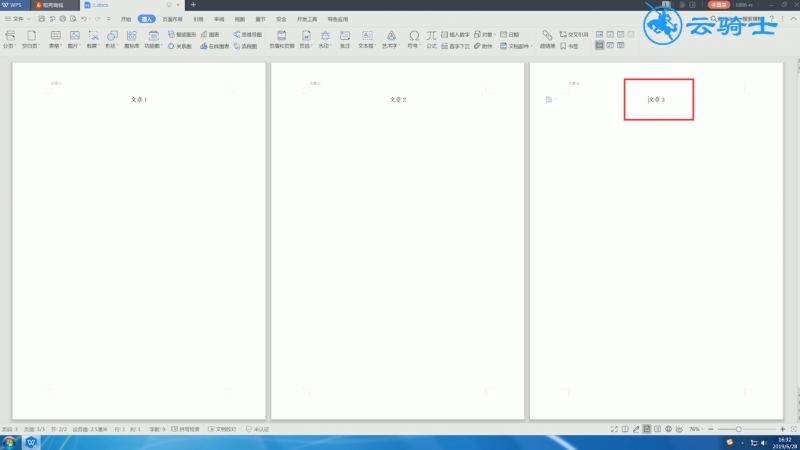Open the 形状 shapes tool
This screenshot has height=450, width=800.
click(x=112, y=39)
